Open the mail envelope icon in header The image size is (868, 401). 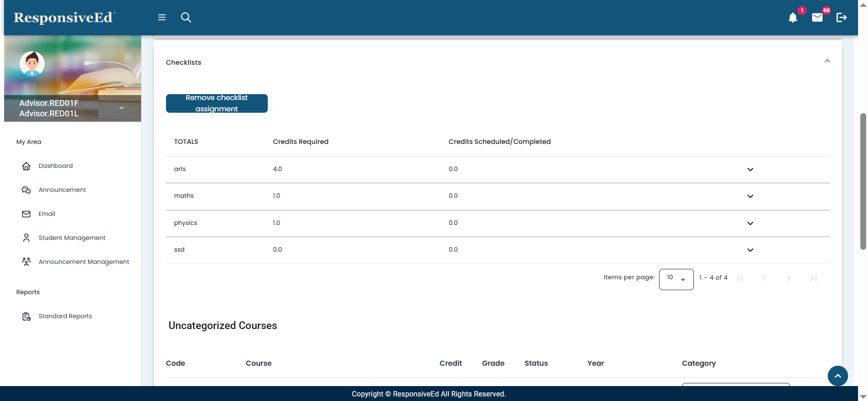click(x=817, y=18)
